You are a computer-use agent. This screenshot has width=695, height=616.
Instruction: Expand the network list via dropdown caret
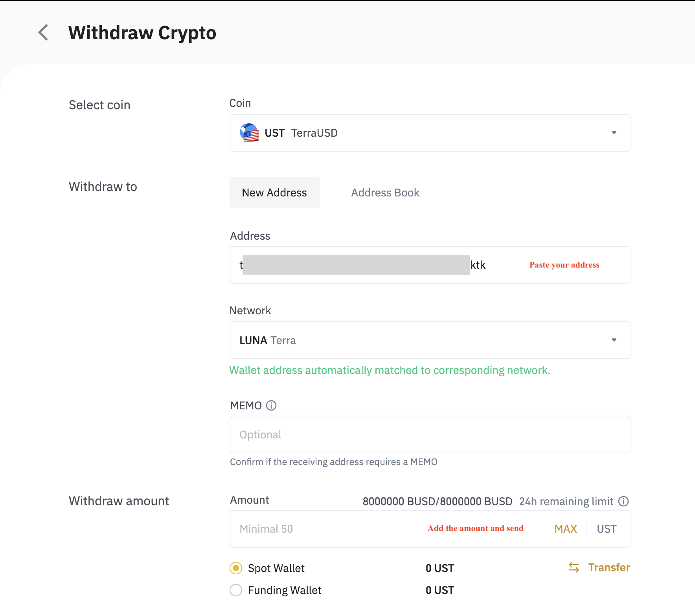[614, 340]
